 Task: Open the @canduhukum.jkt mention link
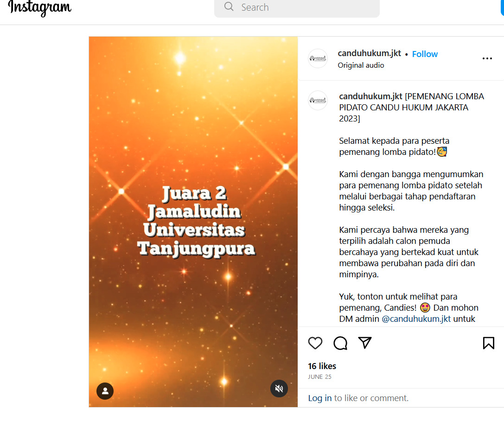pyautogui.click(x=416, y=319)
